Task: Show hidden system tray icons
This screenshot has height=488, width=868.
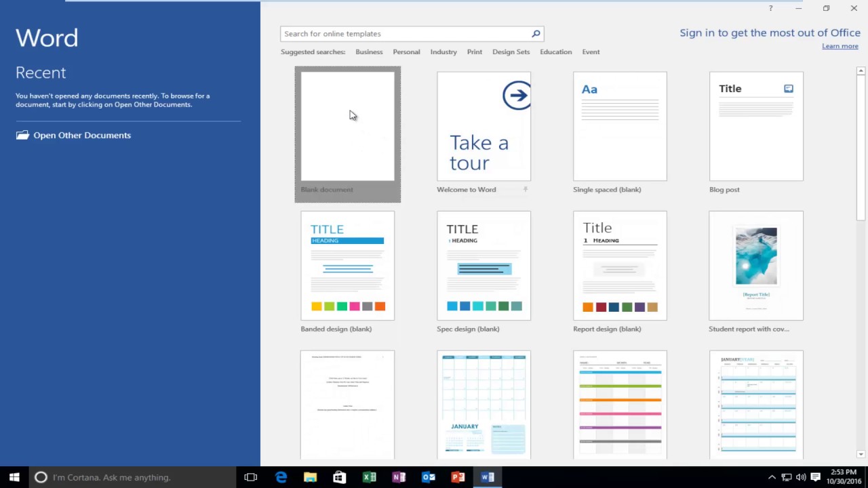Action: point(772,477)
